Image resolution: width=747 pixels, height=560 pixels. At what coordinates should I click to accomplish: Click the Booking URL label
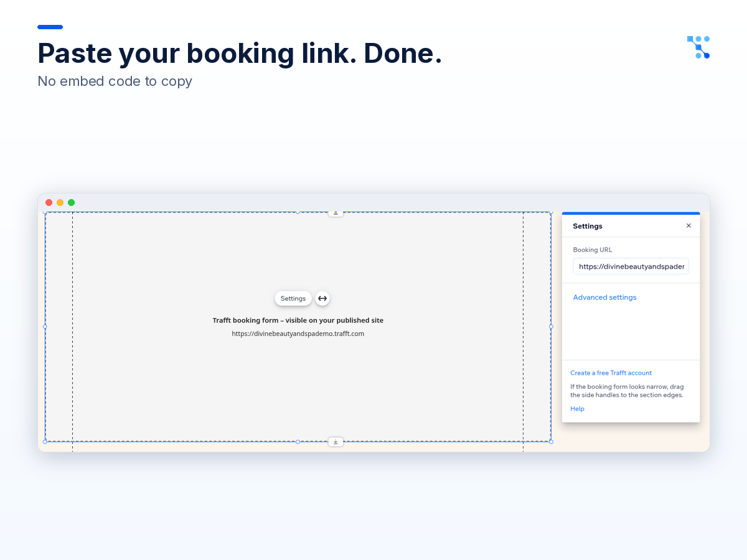tap(593, 250)
